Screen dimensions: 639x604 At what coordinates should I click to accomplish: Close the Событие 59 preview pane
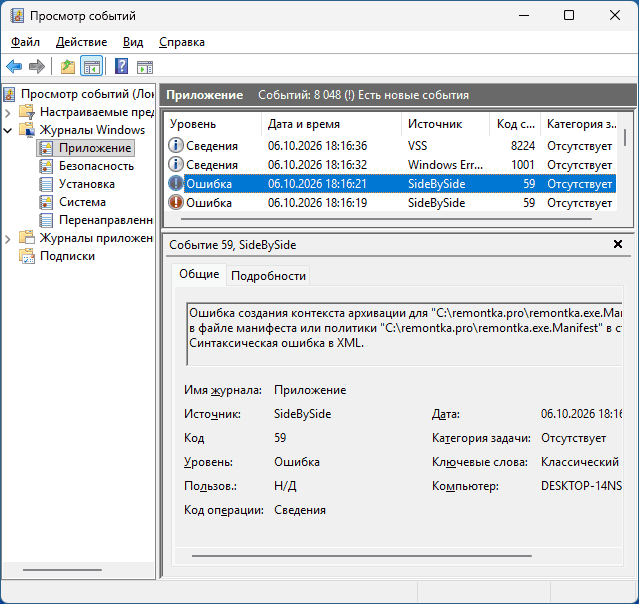(x=618, y=244)
